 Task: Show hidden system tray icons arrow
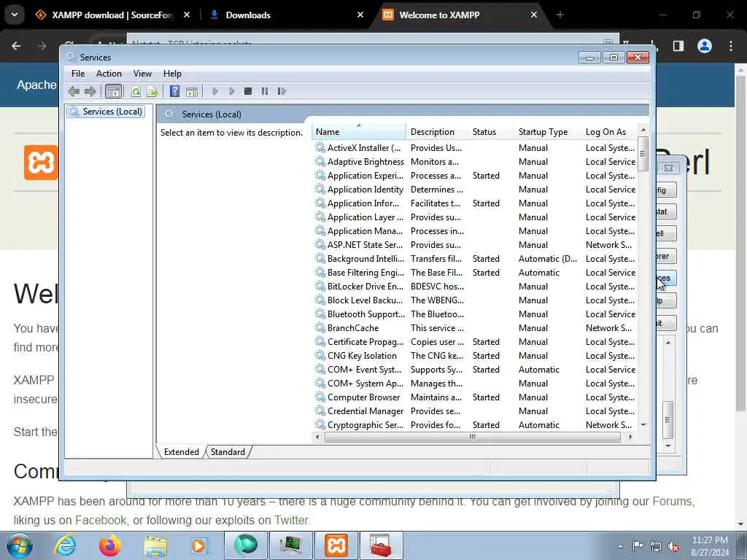coord(620,546)
